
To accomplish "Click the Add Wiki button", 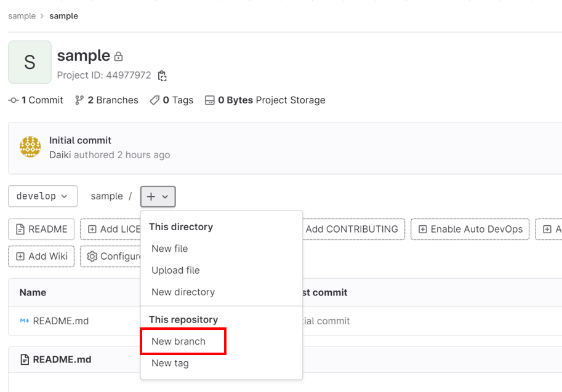I will (x=41, y=257).
